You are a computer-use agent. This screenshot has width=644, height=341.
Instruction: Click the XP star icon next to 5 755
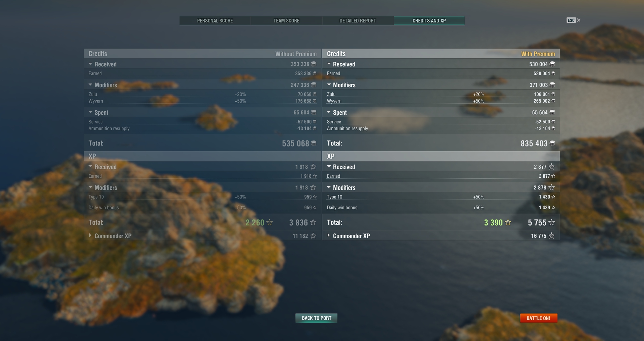(x=551, y=222)
